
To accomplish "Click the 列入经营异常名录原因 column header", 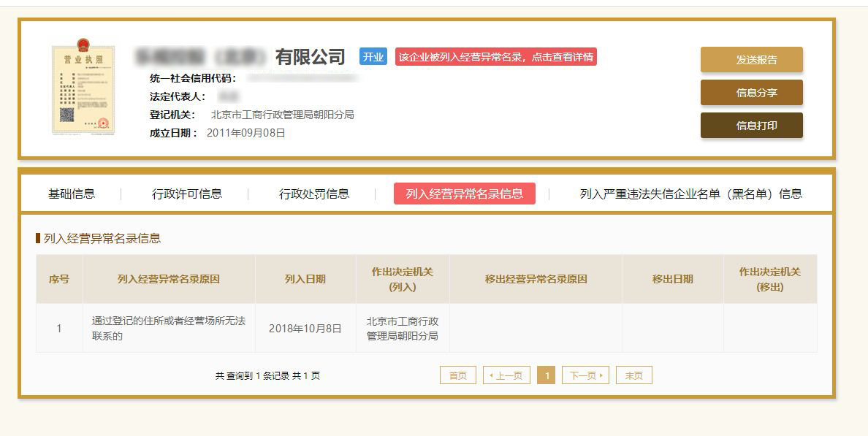I will pyautogui.click(x=169, y=279).
